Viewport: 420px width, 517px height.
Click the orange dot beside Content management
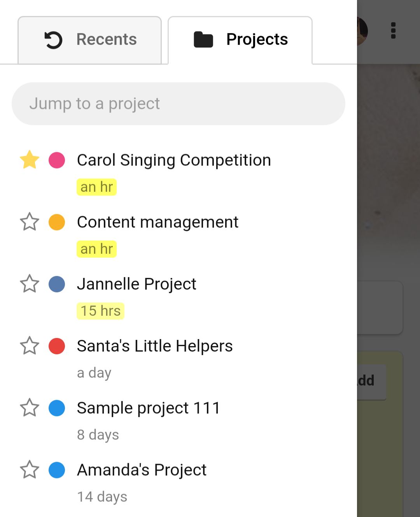[x=57, y=222]
